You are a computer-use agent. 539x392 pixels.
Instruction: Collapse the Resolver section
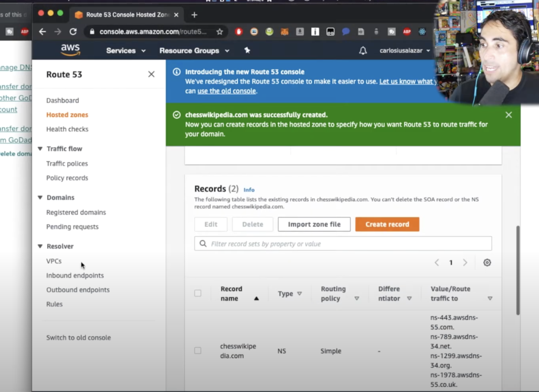[x=40, y=246]
